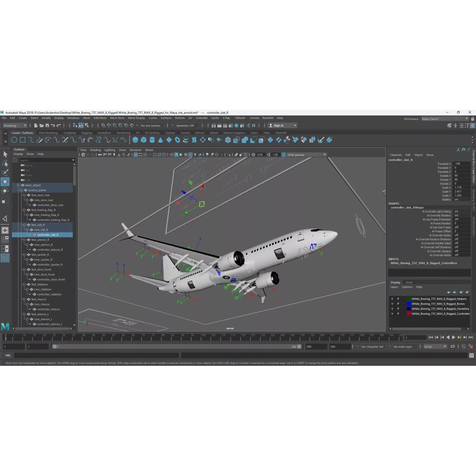Image resolution: width=476 pixels, height=476 pixels.
Task: Toggle select by component type icon
Action: [86, 125]
